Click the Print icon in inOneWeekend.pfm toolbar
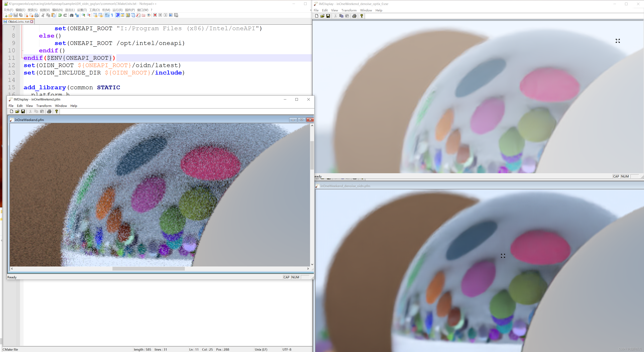 (x=49, y=112)
